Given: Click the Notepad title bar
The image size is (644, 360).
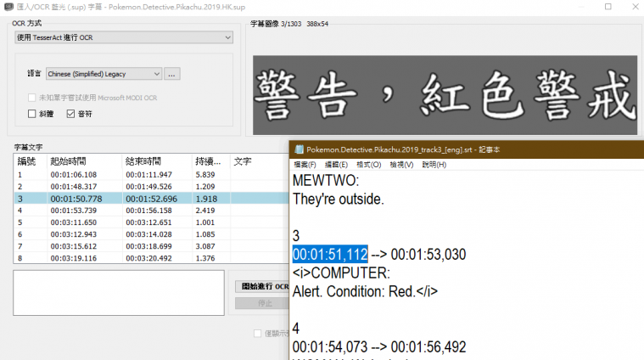Looking at the screenshot, I should (467, 149).
